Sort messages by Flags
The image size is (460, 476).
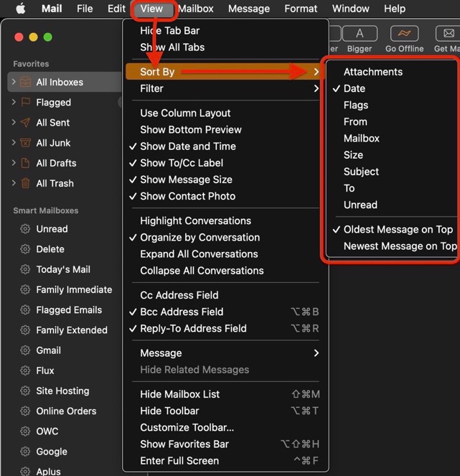(393, 106)
